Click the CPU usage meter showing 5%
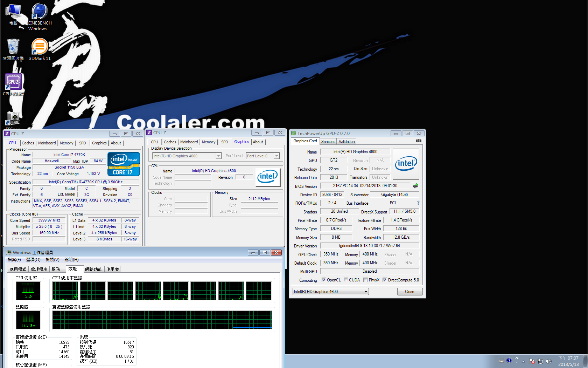Image resolution: width=588 pixels, height=368 pixels. pyautogui.click(x=28, y=291)
